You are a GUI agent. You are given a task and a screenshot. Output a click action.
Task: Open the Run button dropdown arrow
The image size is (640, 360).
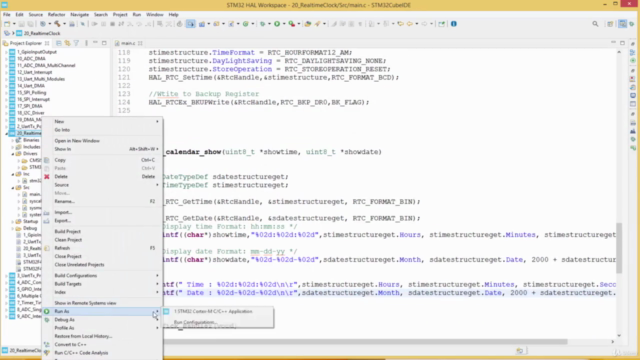(x=284, y=24)
